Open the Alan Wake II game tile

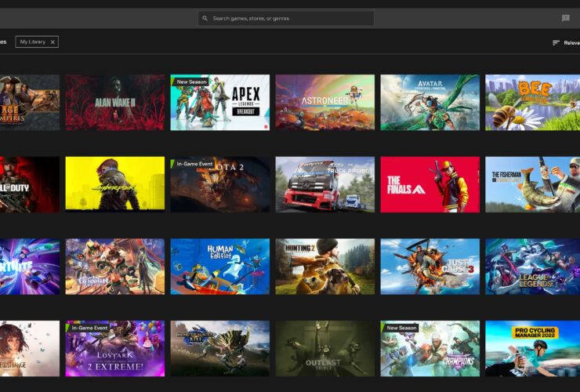pyautogui.click(x=115, y=103)
